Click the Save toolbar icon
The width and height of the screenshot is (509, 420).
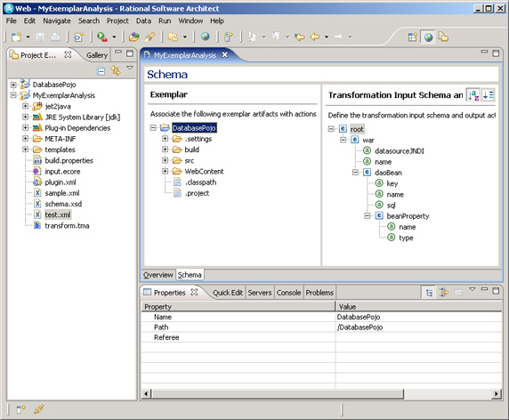point(40,37)
